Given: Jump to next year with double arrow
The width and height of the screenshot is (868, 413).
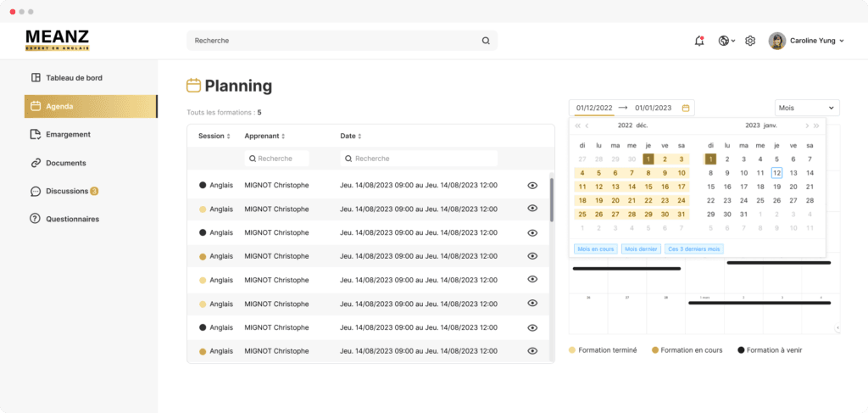Looking at the screenshot, I should (x=816, y=126).
